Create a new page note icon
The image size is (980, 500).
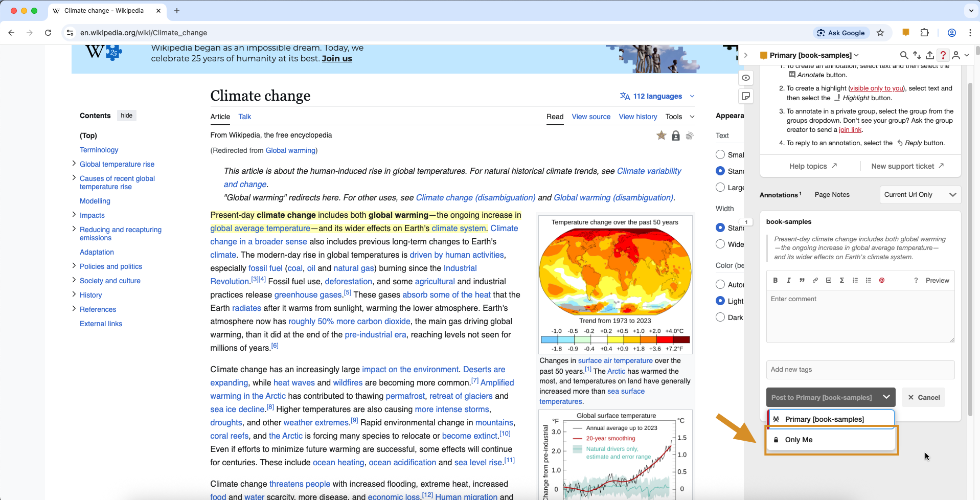point(746,96)
